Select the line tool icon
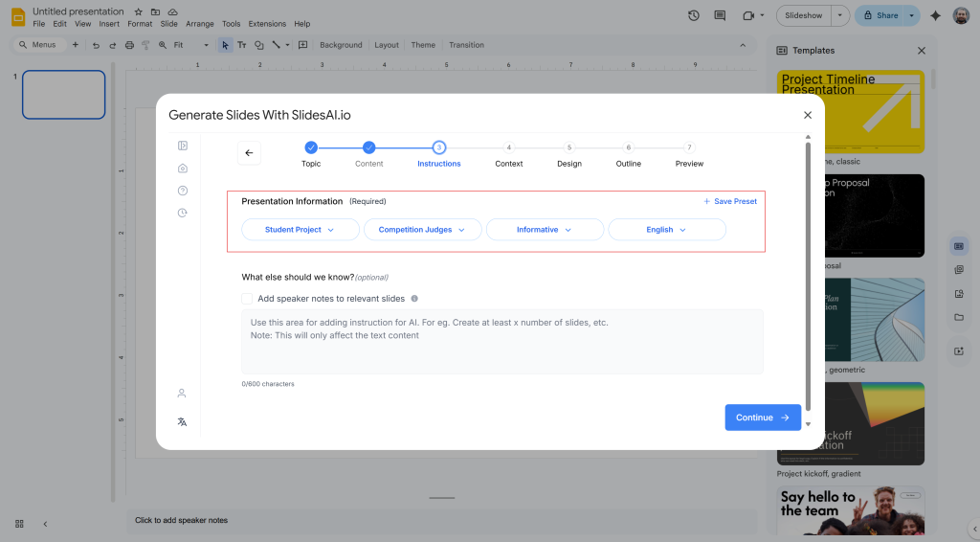Screen dimensions: 980x542 pos(277,45)
